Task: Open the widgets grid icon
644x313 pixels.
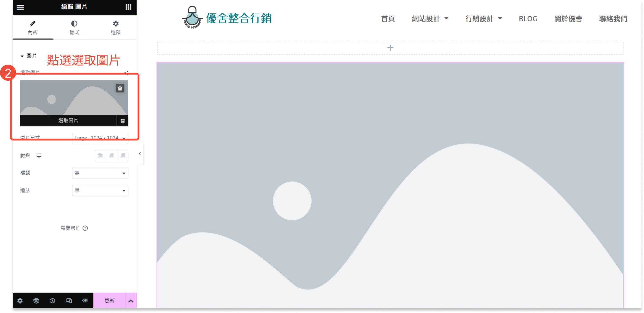Action: coord(128,7)
